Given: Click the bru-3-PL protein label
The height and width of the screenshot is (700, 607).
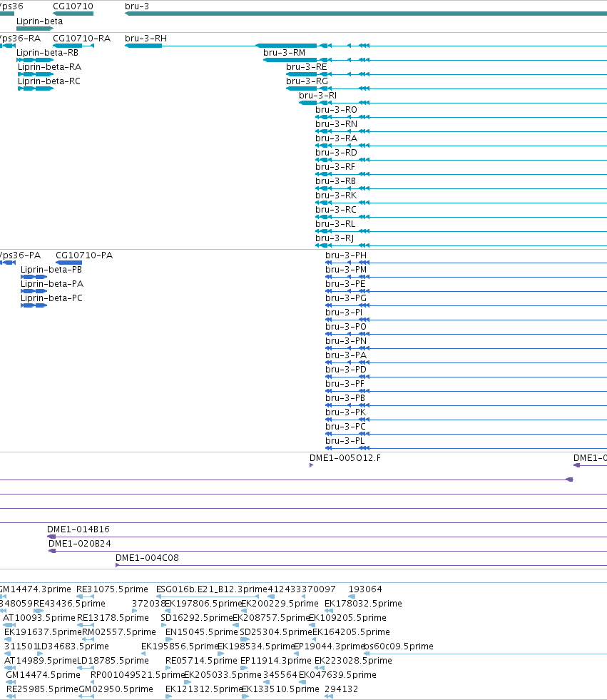Looking at the screenshot, I should tap(345, 441).
